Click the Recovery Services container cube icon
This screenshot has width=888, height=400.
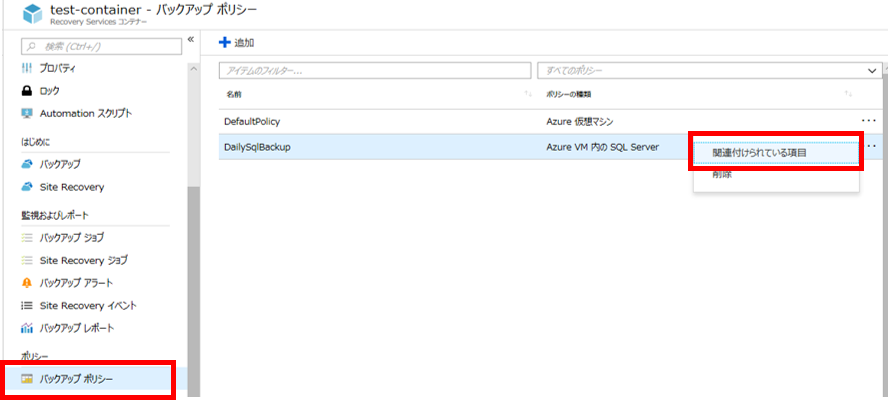click(33, 12)
